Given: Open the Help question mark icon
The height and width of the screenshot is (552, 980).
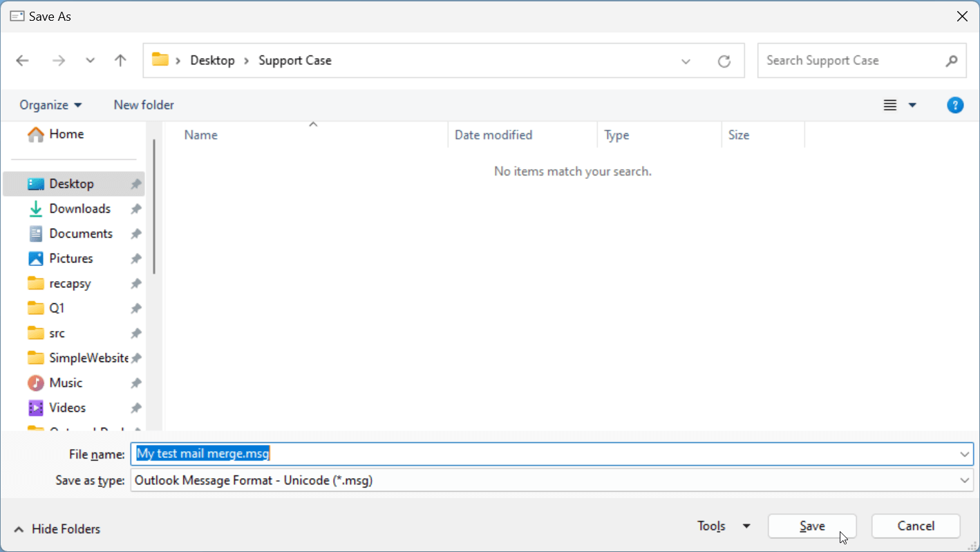Looking at the screenshot, I should (954, 105).
